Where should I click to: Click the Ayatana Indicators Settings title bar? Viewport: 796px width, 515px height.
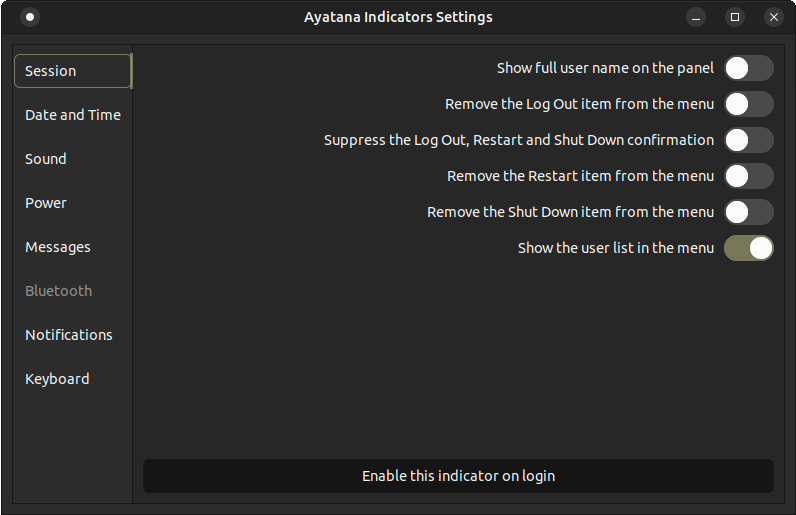(x=398, y=17)
